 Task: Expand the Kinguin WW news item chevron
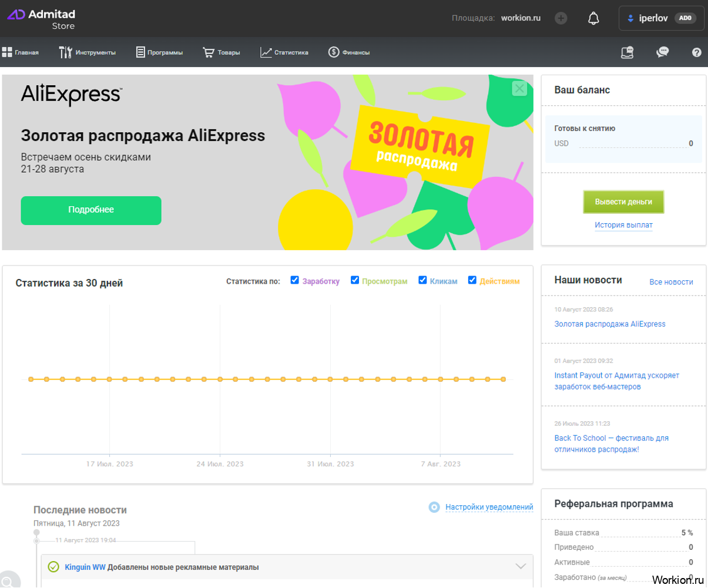pos(521,566)
